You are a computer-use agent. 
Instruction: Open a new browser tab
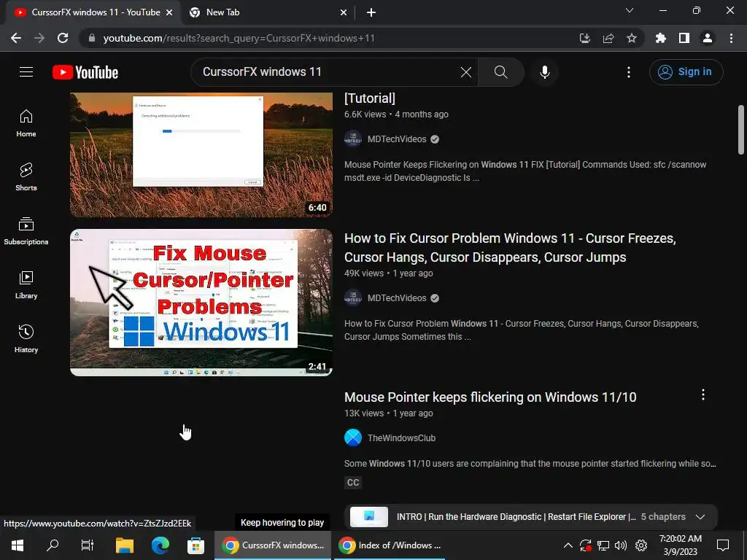(371, 13)
